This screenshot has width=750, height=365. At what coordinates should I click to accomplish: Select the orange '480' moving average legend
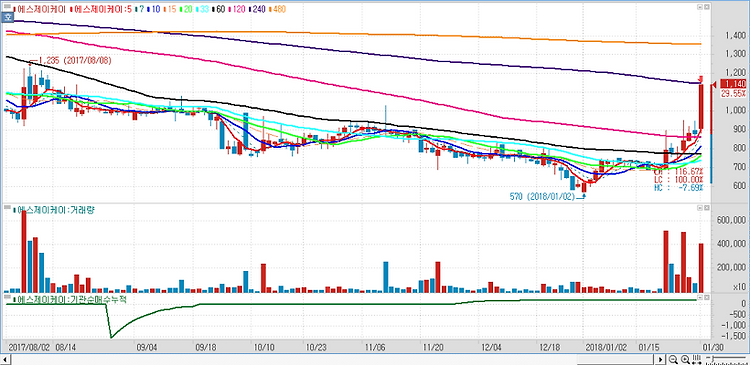pyautogui.click(x=277, y=9)
